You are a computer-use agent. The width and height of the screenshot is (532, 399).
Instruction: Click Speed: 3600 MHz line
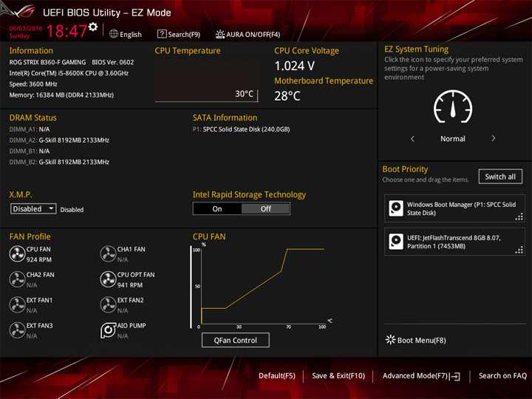click(33, 84)
